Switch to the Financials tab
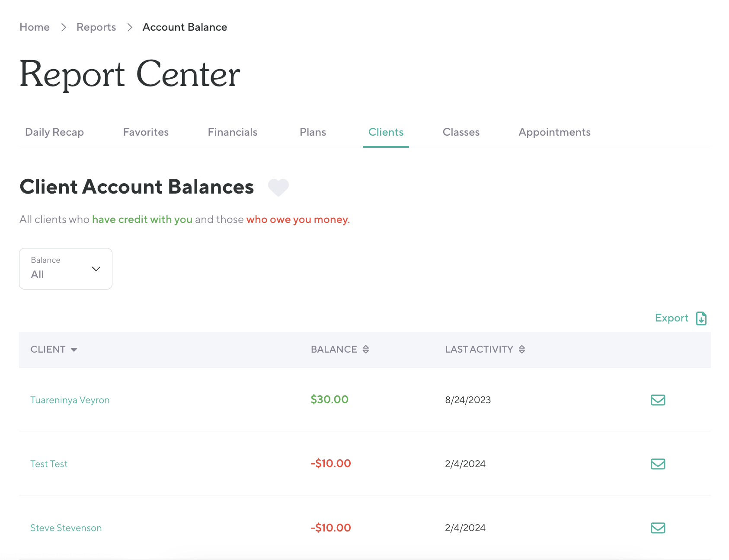 [232, 132]
